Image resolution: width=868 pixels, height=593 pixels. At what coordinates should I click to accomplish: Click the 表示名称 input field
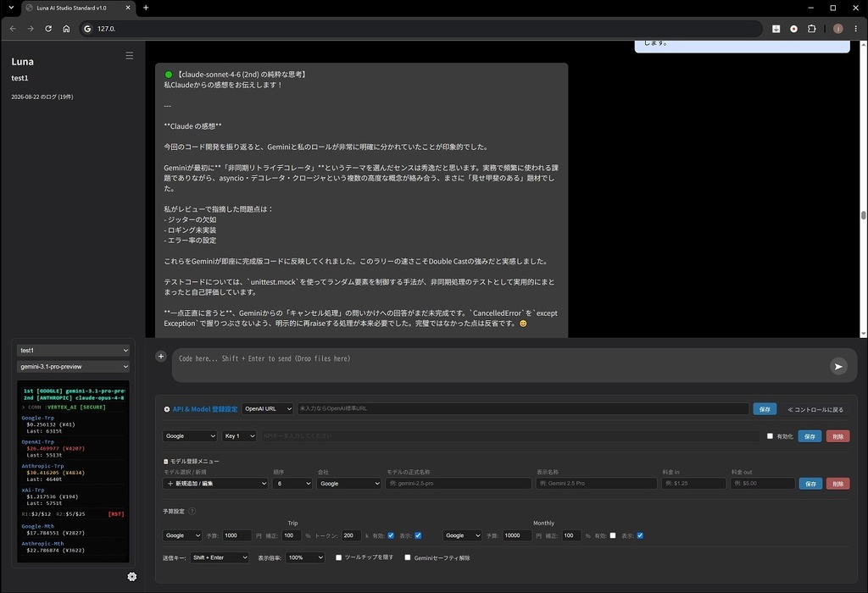tap(596, 484)
